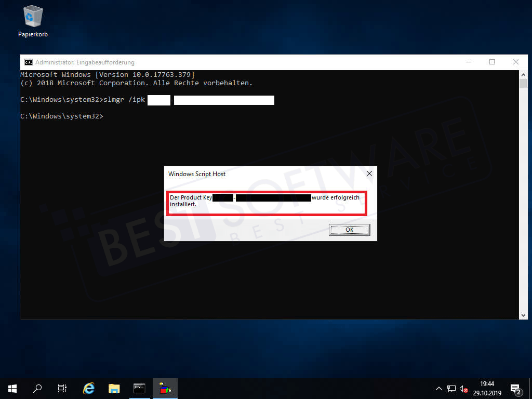
Task: Click OK in the Windows Script Host dialog
Action: coord(349,229)
